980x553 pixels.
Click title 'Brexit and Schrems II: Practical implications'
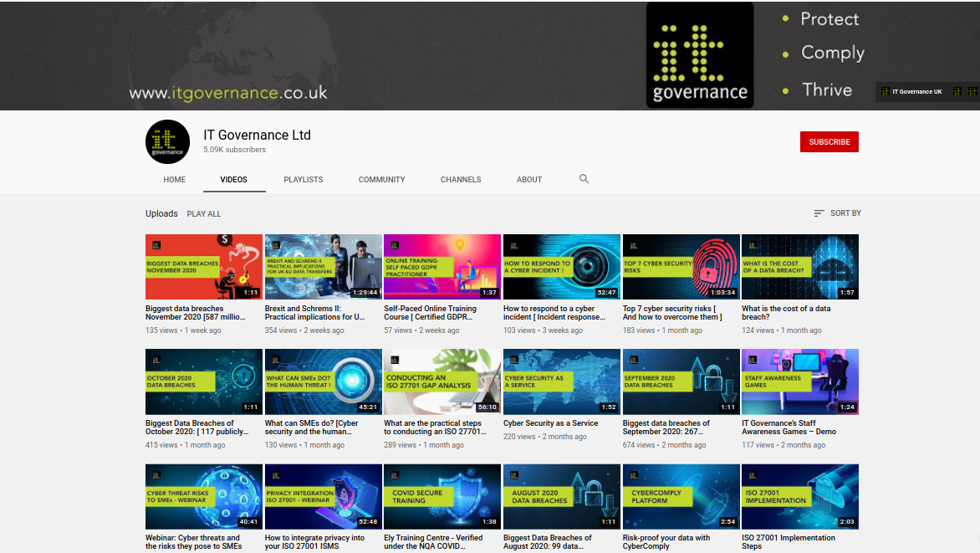[314, 313]
